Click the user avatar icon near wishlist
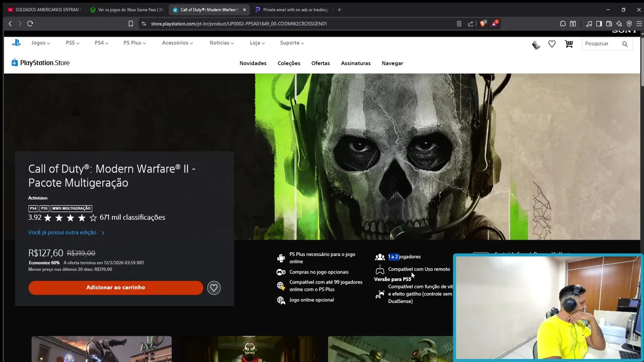 click(x=536, y=45)
